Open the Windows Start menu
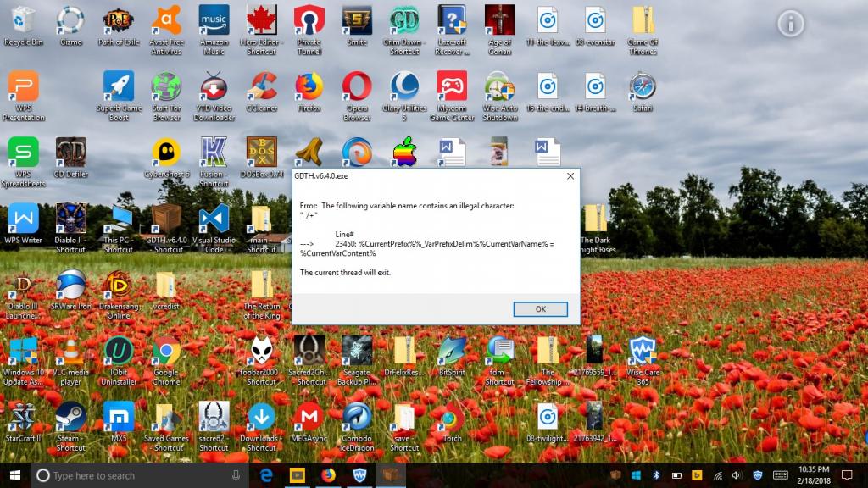The height and width of the screenshot is (488, 868). click(x=15, y=475)
